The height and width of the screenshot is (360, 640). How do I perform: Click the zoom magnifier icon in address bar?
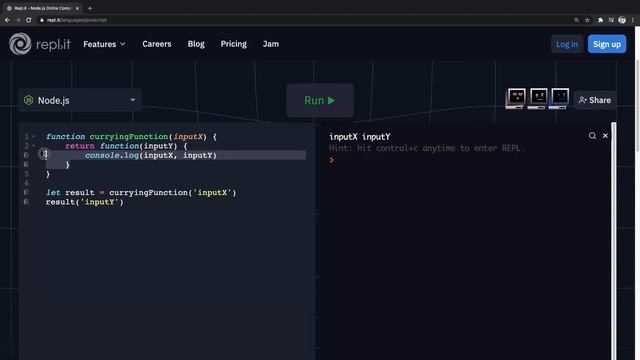pos(576,20)
